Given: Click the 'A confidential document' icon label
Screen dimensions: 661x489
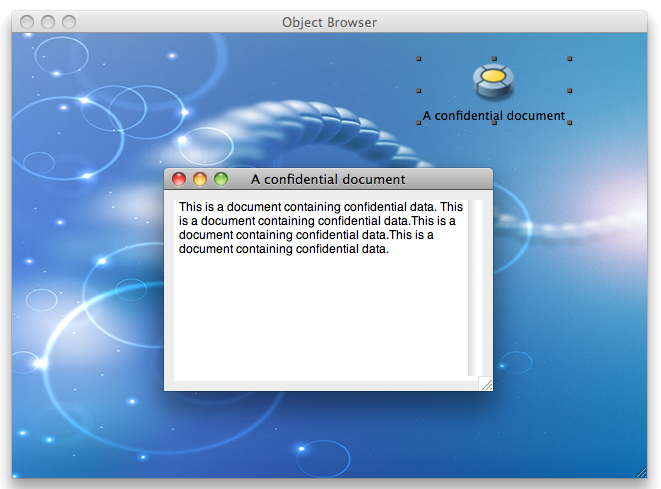Looking at the screenshot, I should click(x=494, y=116).
